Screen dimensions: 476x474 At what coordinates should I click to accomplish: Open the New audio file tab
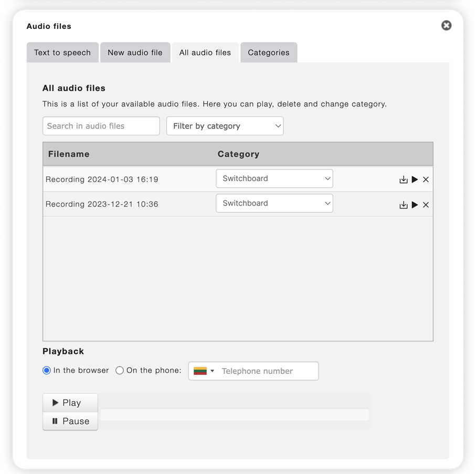(135, 52)
